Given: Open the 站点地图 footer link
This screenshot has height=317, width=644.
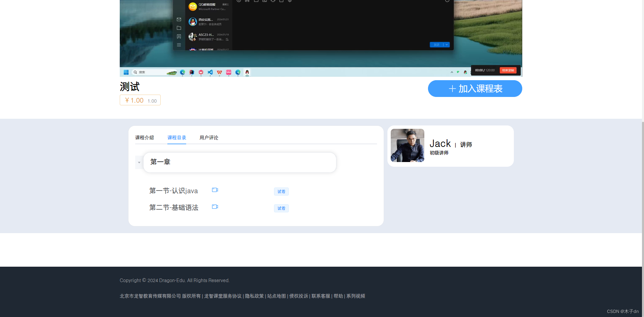Looking at the screenshot, I should (x=276, y=296).
